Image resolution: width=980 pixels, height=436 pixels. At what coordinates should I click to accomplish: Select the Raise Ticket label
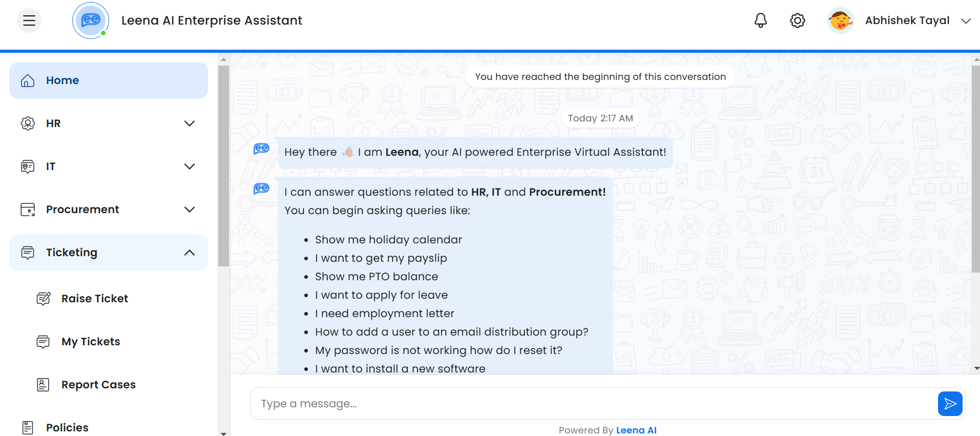(95, 299)
